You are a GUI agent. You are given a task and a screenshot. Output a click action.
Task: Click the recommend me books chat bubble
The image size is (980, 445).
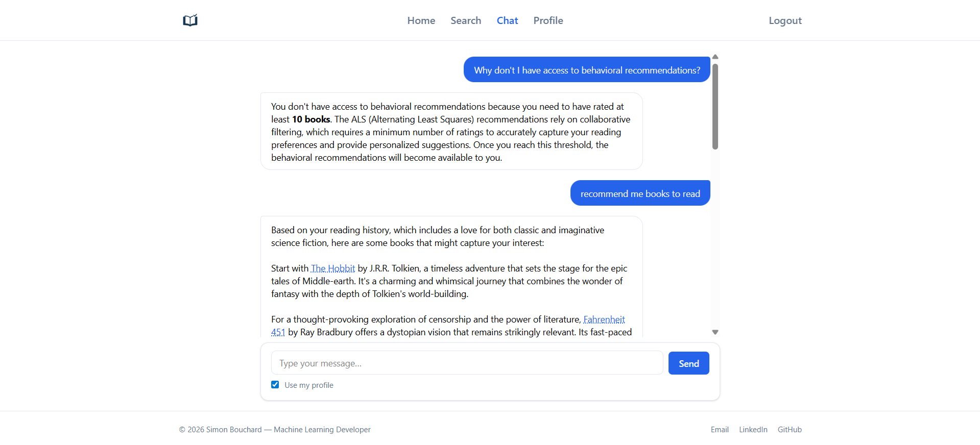(x=640, y=193)
